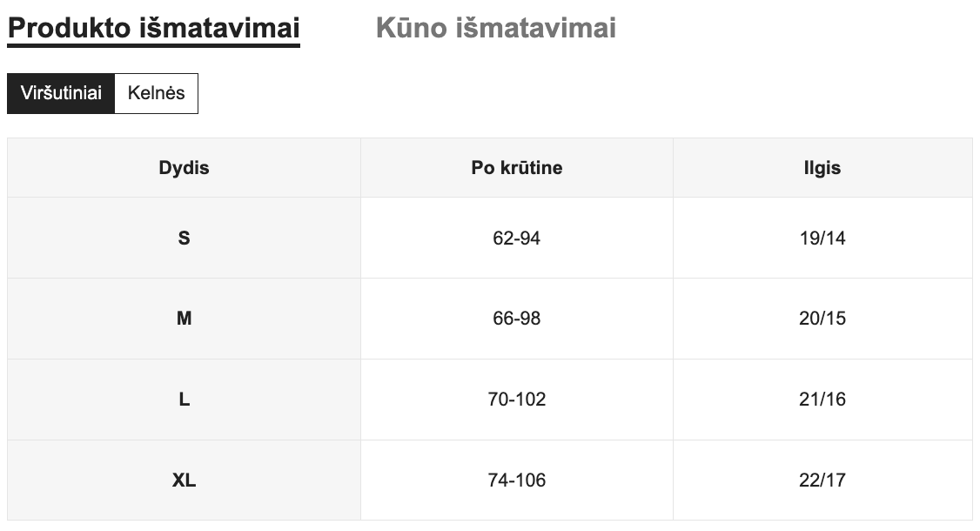Image resolution: width=980 pixels, height=531 pixels.
Task: Select the S size row label
Action: [184, 237]
